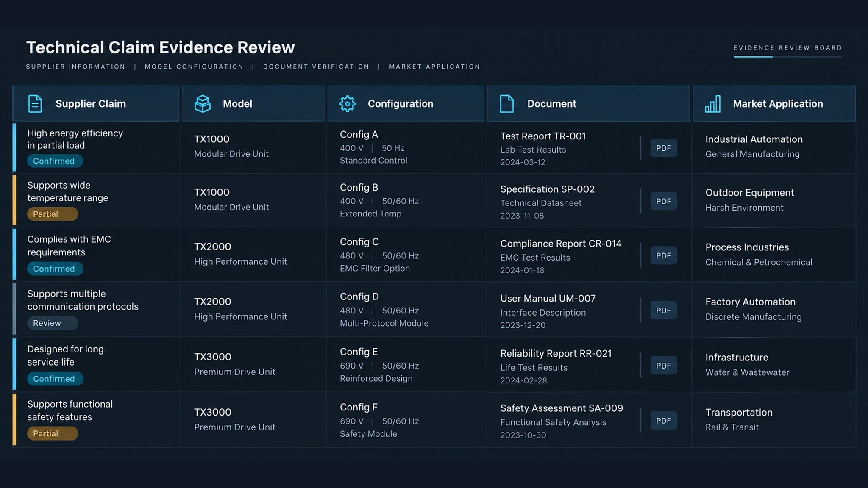The height and width of the screenshot is (488, 868).
Task: Open PDF for Reliability Report RR-021
Action: click(663, 366)
